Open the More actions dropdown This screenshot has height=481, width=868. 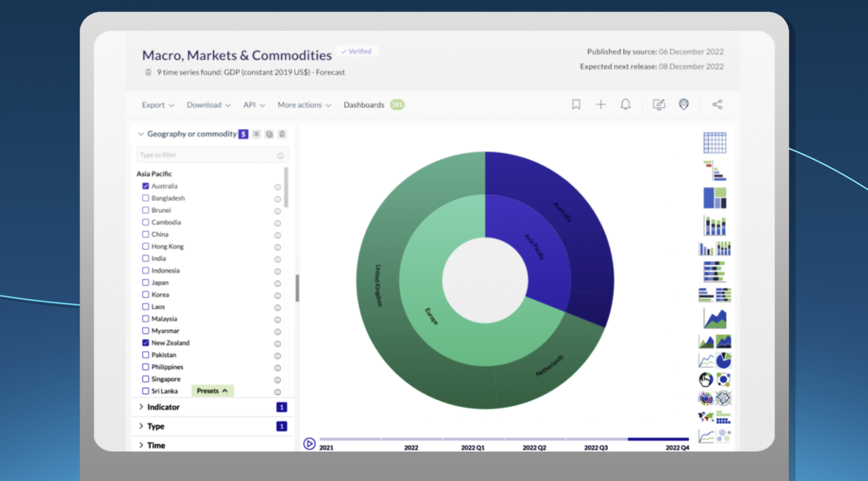click(304, 105)
